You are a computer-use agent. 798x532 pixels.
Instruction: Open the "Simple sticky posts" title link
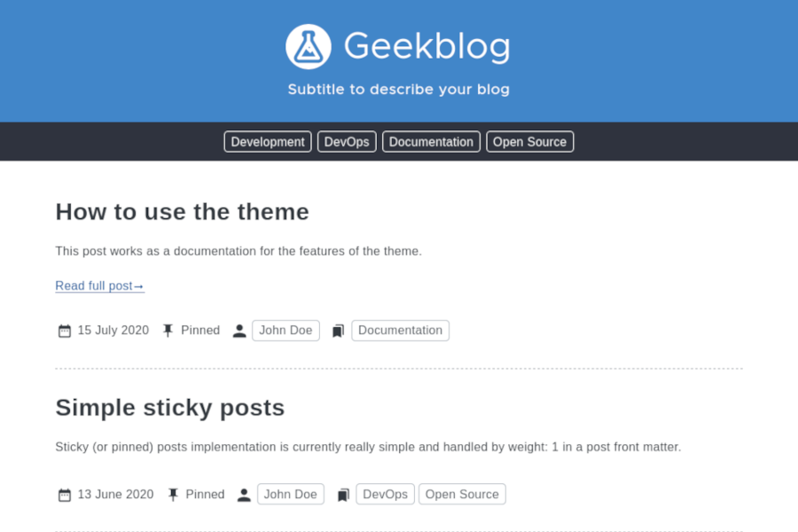point(169,408)
